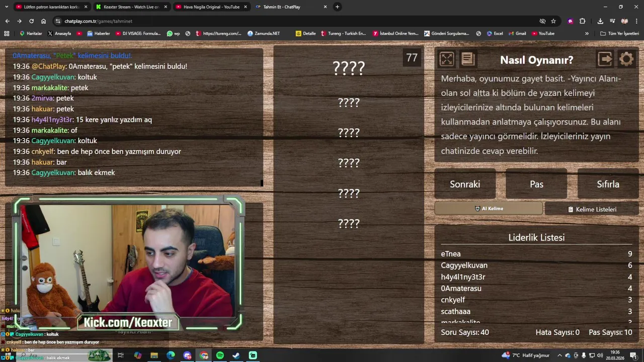Open the word list document icon
Screen dimensions: 644x362
(467, 59)
